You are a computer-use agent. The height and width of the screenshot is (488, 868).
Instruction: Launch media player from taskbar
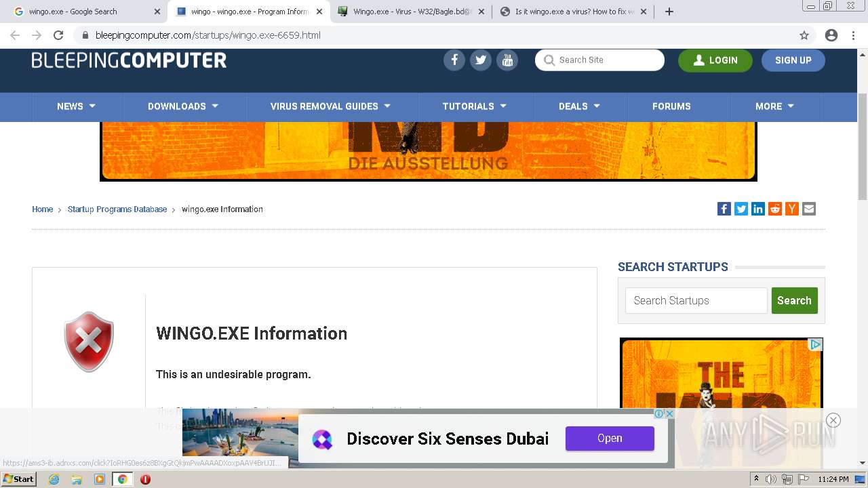[x=100, y=479]
